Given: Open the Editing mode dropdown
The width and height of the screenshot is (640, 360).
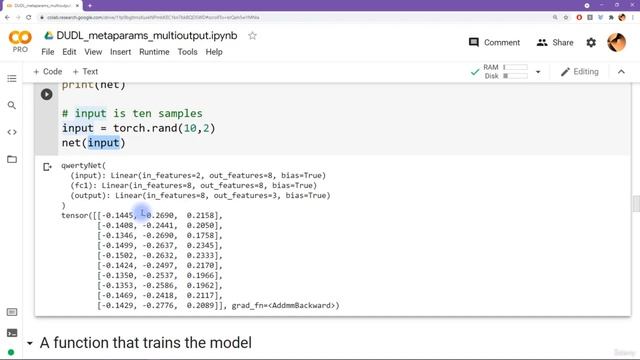Looking at the screenshot, I should (x=580, y=72).
